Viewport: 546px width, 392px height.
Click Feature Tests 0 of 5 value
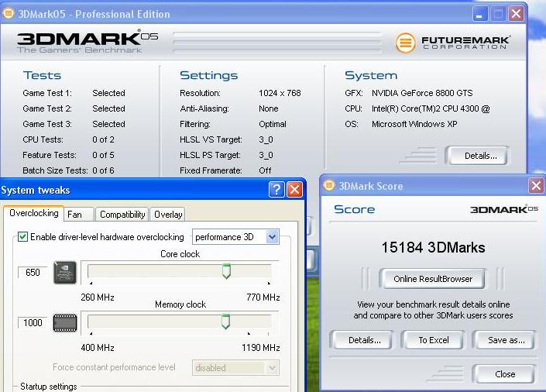[x=103, y=155]
